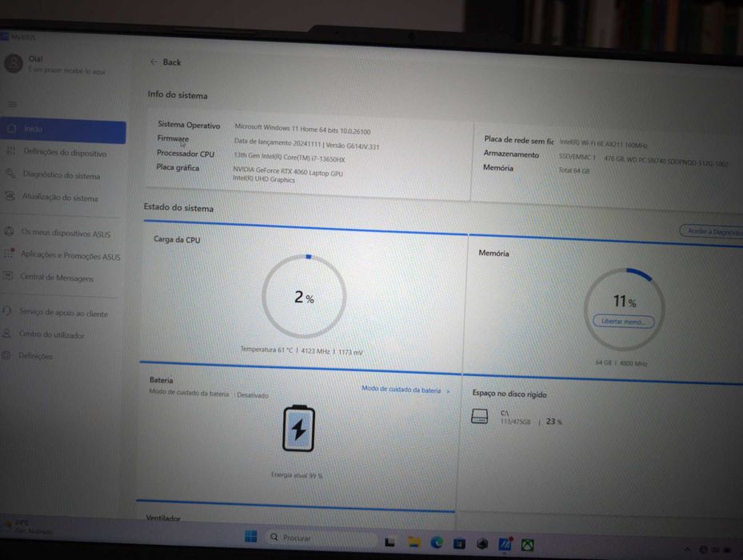Open Microsoft Store from the taskbar
The width and height of the screenshot is (743, 560).
(x=459, y=543)
